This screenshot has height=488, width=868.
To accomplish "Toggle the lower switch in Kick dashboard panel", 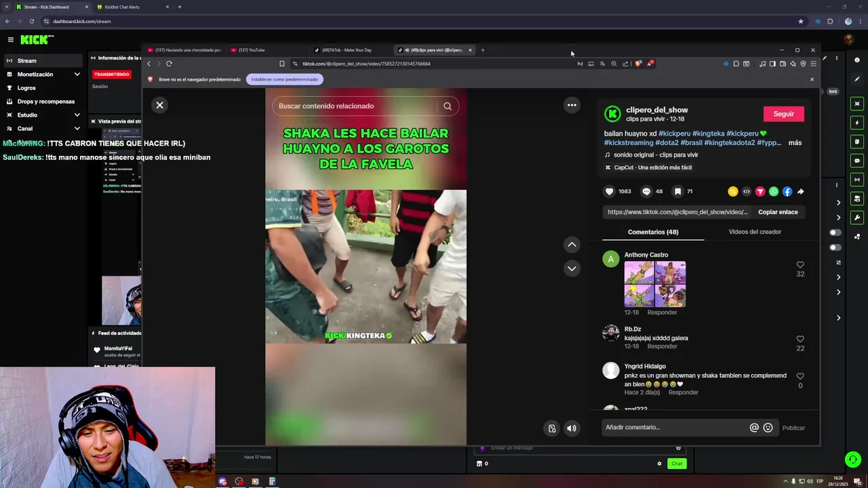I will coord(835,247).
